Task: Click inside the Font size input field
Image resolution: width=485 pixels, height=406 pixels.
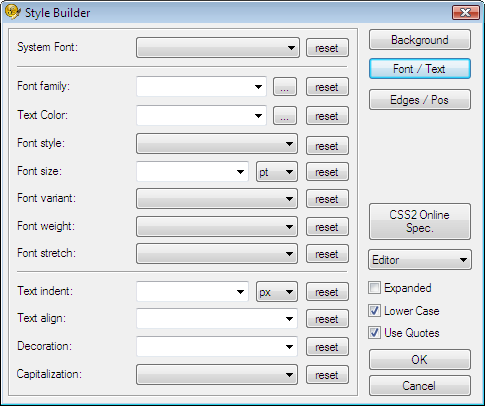Action: (x=192, y=172)
